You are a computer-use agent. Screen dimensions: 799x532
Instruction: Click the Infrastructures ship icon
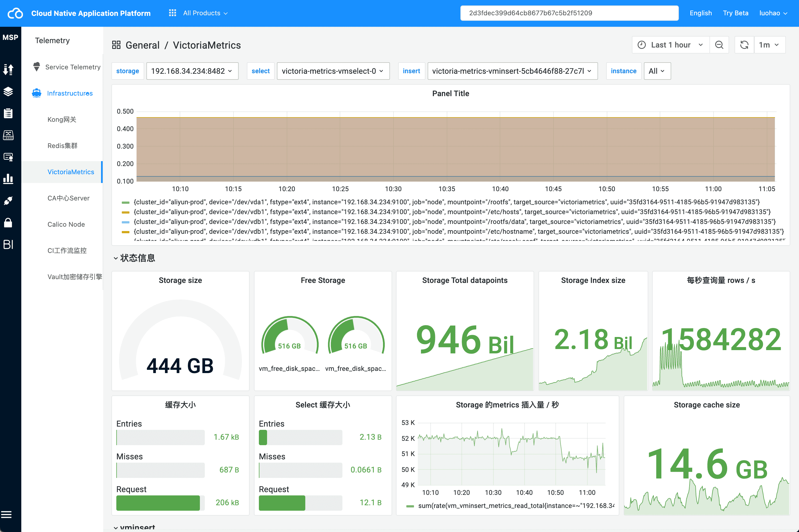[37, 93]
